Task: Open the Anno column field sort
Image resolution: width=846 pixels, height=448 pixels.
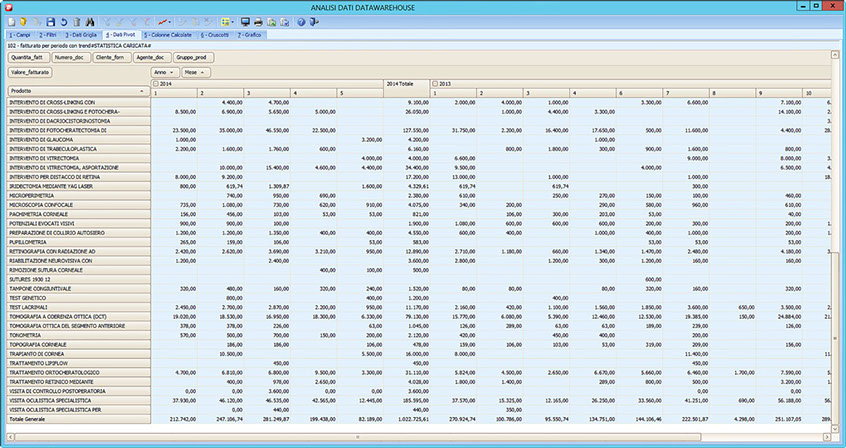Action: tap(164, 72)
